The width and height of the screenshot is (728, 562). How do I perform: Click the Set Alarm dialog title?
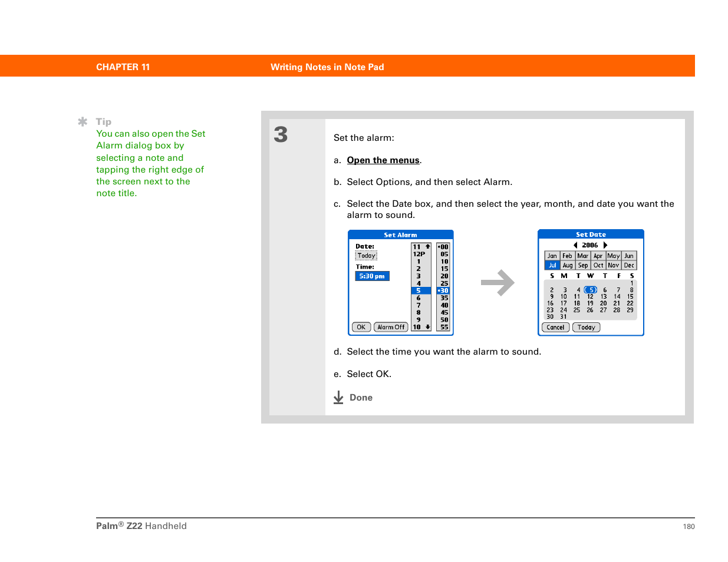click(400, 235)
